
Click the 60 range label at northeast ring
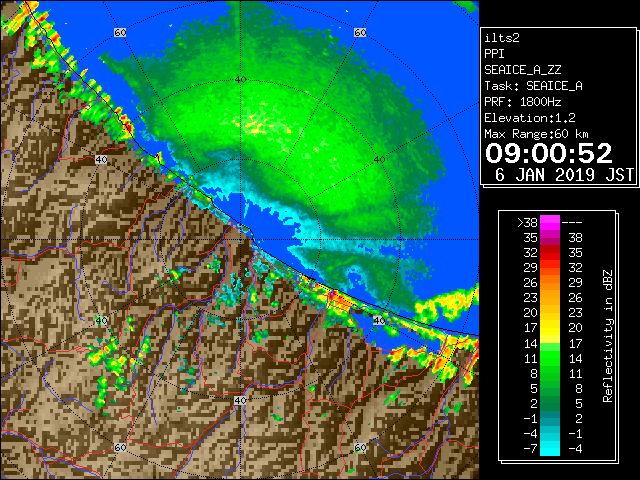[x=360, y=32]
